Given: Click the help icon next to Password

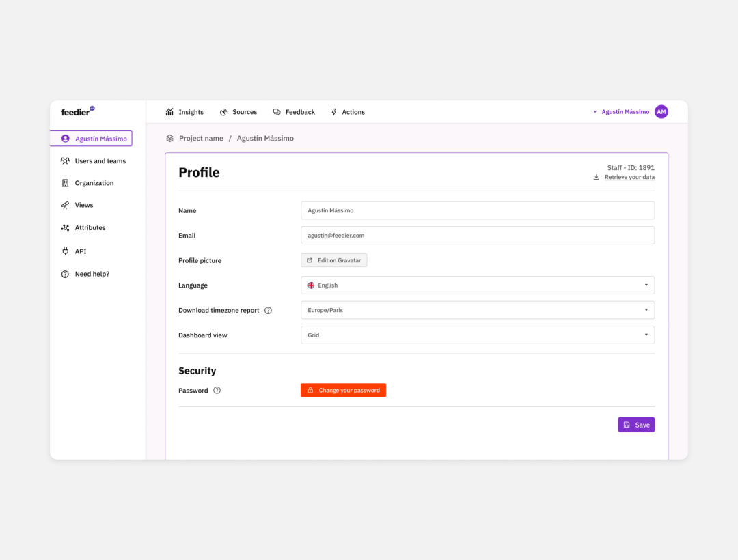Looking at the screenshot, I should coord(217,391).
